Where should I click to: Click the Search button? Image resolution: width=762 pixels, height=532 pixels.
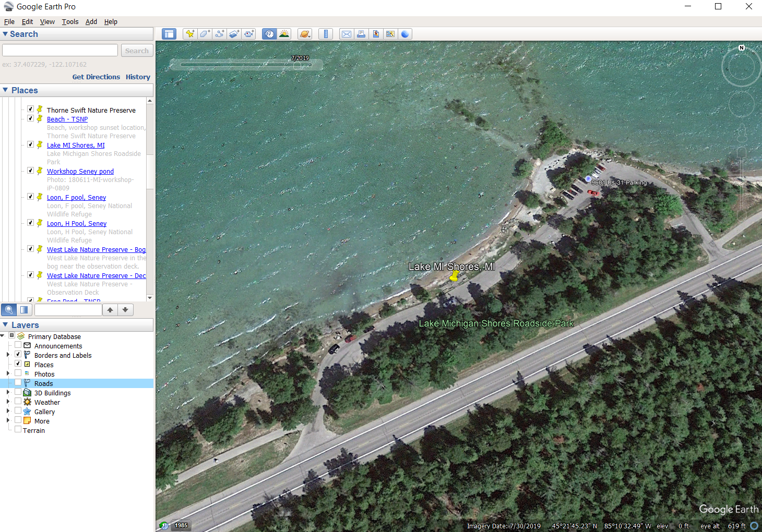137,51
